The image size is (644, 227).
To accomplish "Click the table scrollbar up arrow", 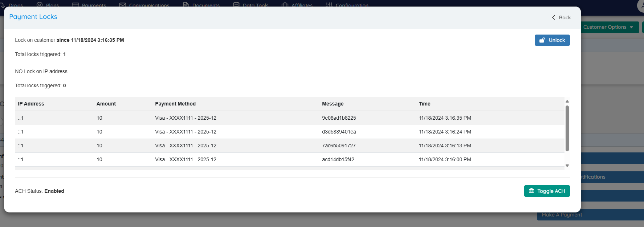I will (x=567, y=101).
